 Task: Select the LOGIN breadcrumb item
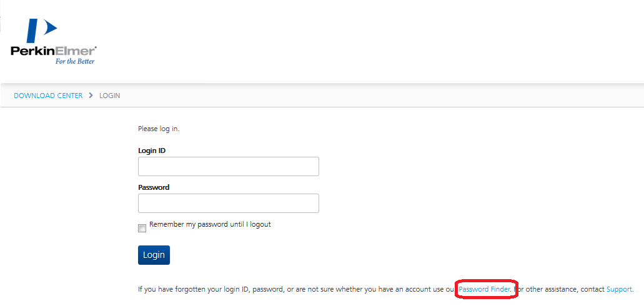110,96
